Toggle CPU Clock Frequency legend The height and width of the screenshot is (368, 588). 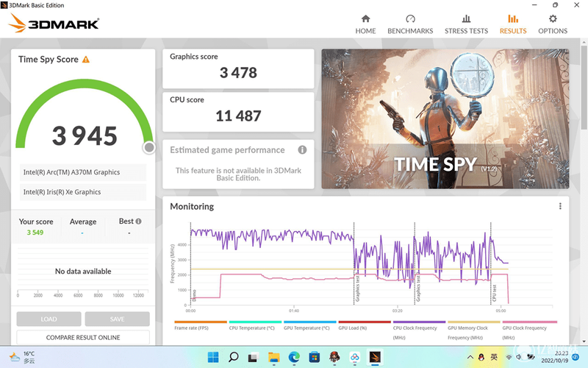(419, 330)
